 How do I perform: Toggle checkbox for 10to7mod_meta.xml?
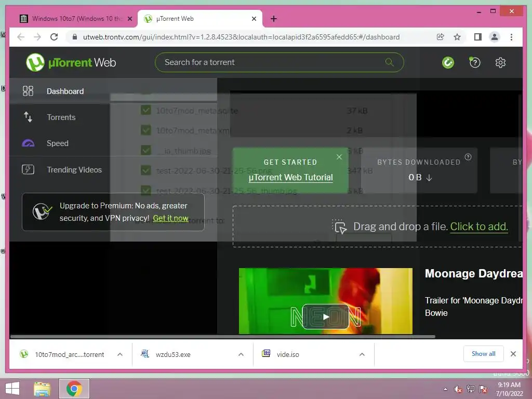click(x=146, y=130)
